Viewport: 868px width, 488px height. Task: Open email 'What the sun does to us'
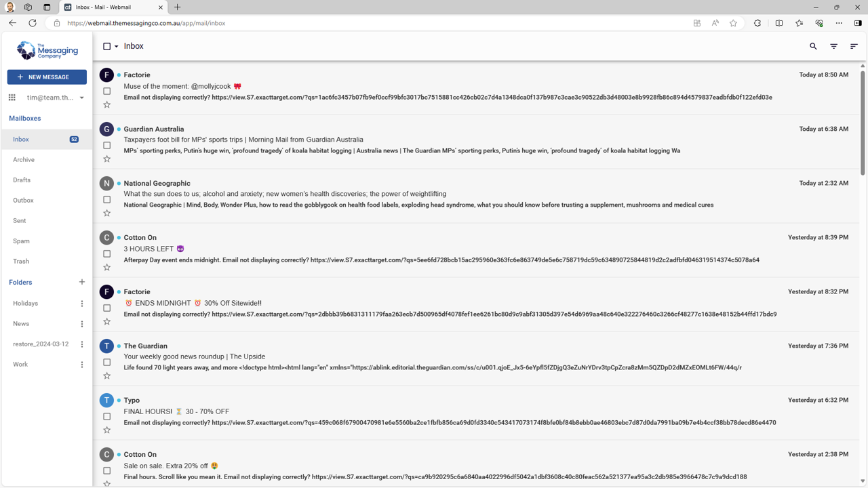[x=285, y=194]
